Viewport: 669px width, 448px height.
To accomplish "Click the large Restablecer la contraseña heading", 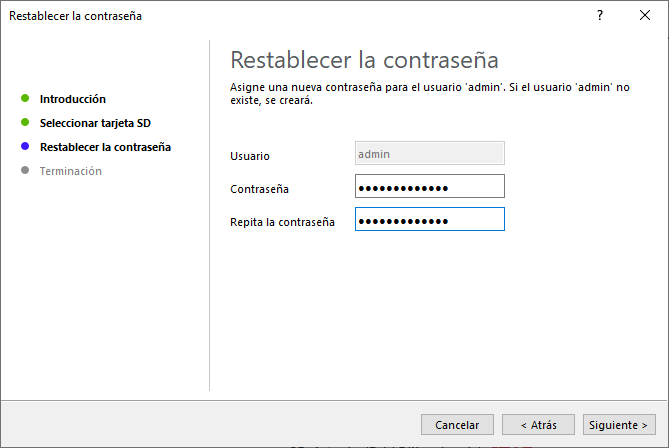I will click(364, 59).
